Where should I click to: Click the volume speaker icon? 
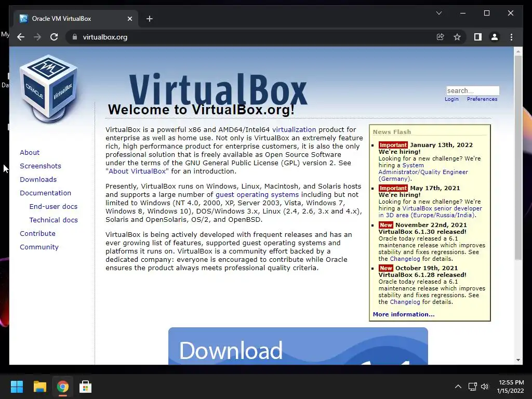(485, 387)
